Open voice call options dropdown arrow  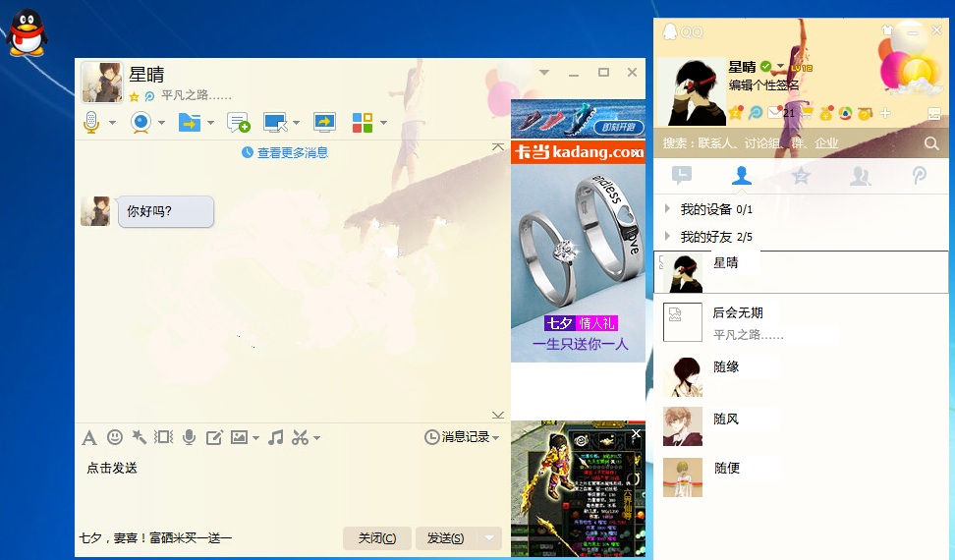pos(113,123)
